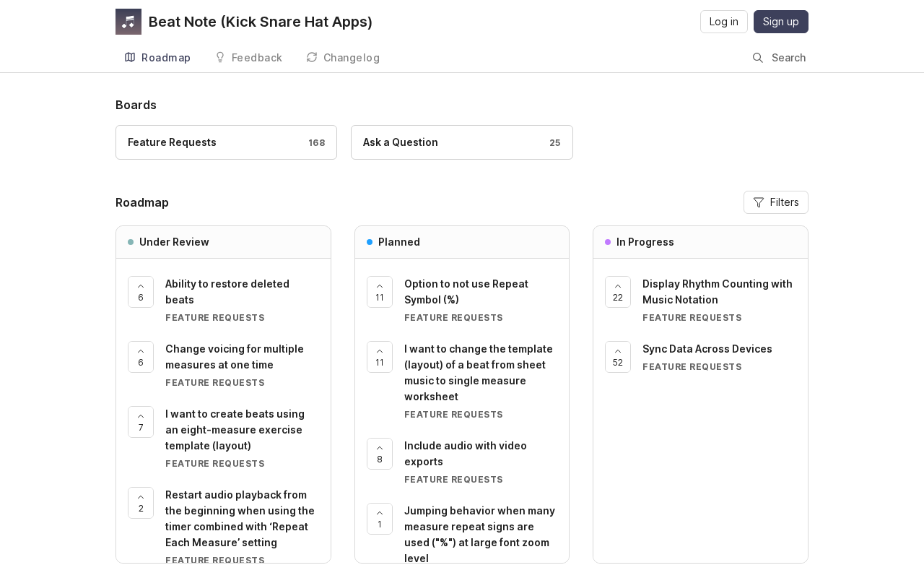Open the single measure worksheet template post
924x578 pixels.
[x=479, y=372]
